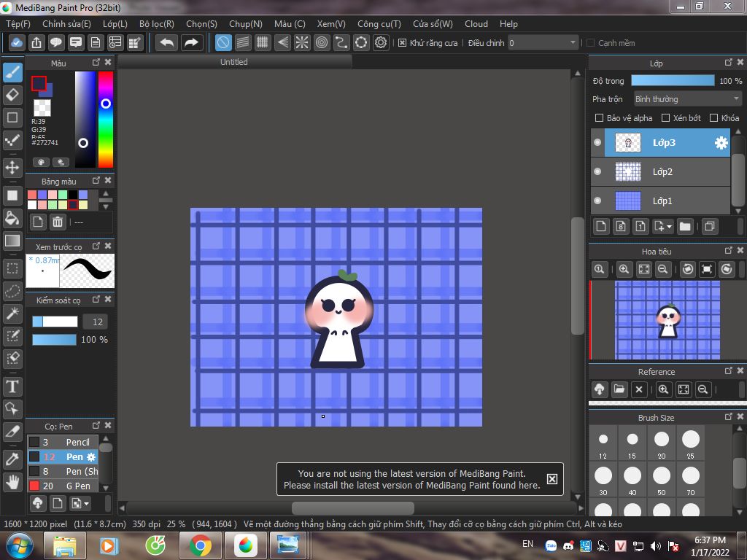
Task: Open the Pha trộn blending dropdown
Action: 687,99
